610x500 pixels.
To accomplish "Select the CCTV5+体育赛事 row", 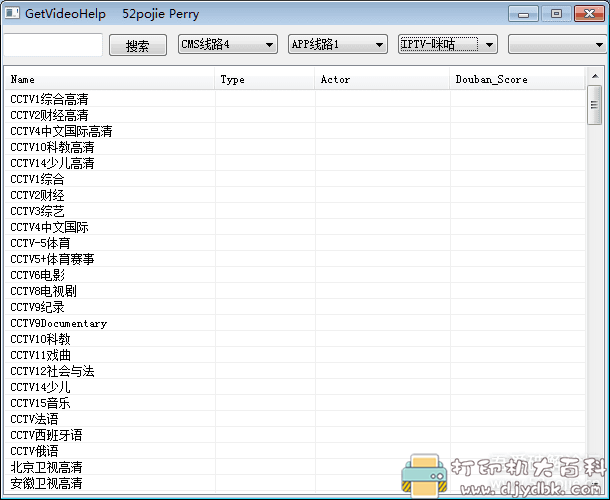I will tap(295, 259).
